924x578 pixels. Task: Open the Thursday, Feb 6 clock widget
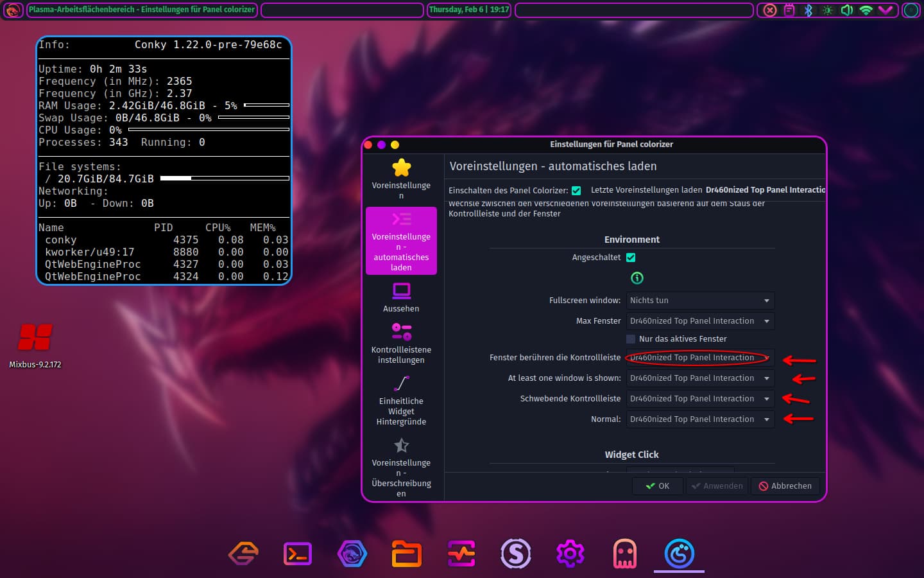click(469, 10)
